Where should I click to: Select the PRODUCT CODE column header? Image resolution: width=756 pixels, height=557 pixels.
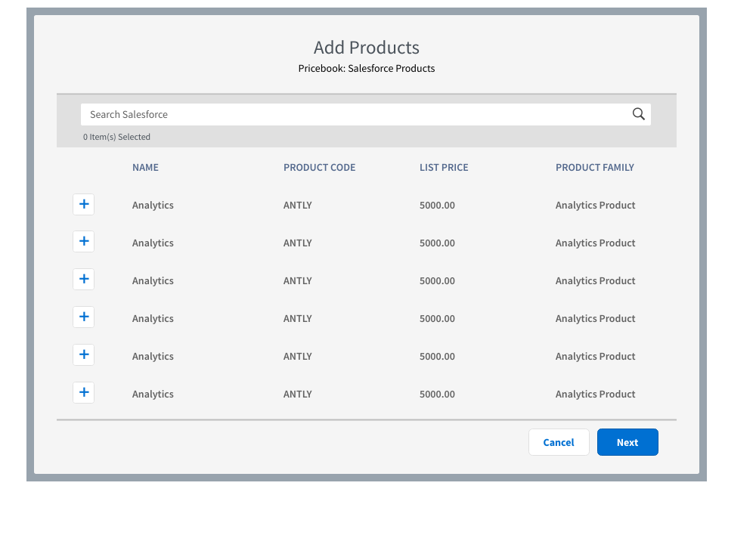319,167
